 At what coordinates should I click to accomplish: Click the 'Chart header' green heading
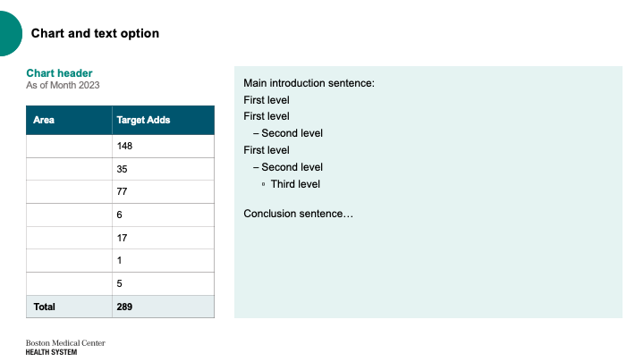pos(59,73)
